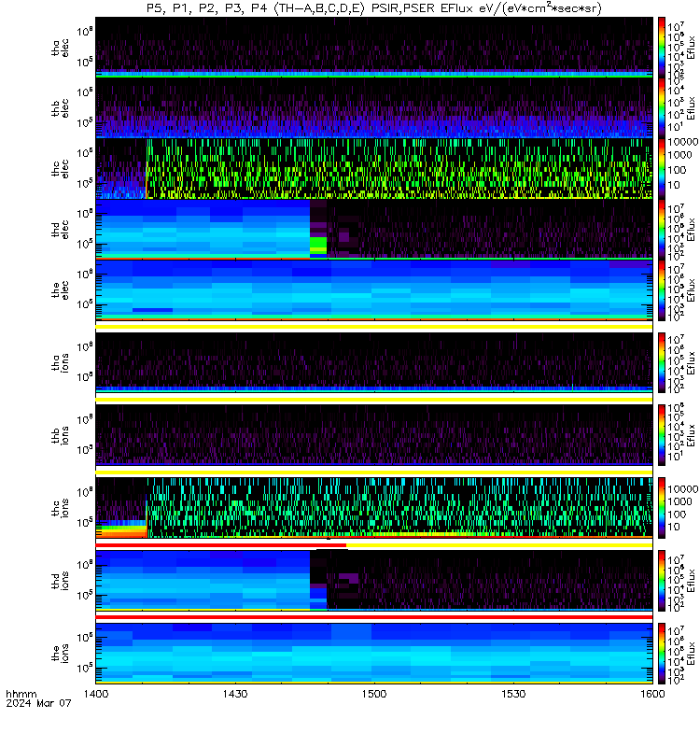Select the 'the elec' panel label
700x747 pixels.
60,290
